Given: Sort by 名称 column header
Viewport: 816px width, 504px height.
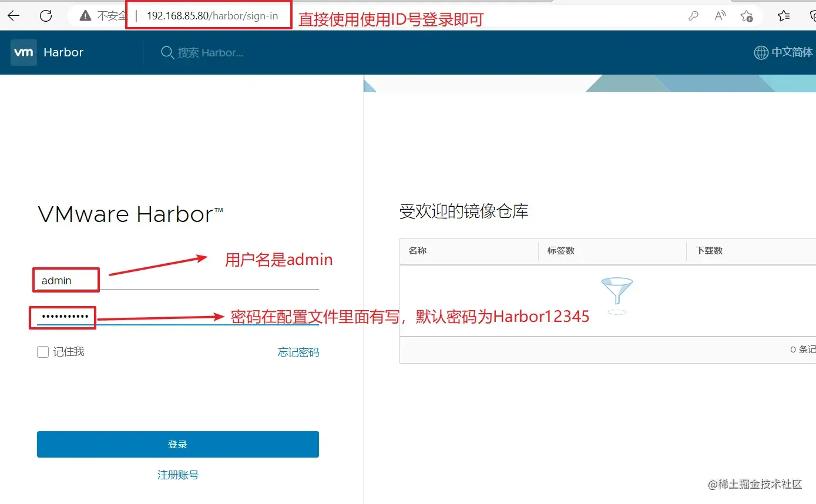Looking at the screenshot, I should pos(418,250).
